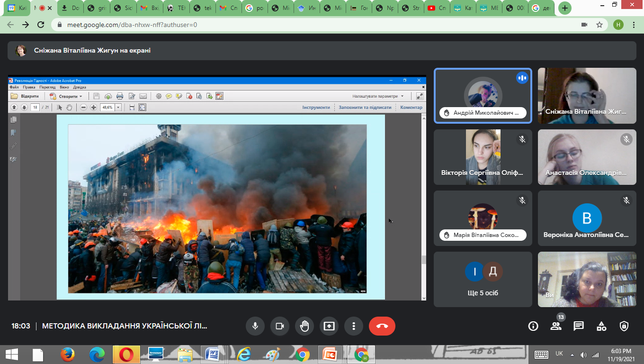
Task: Bookmark this page with the star icon
Action: click(599, 25)
